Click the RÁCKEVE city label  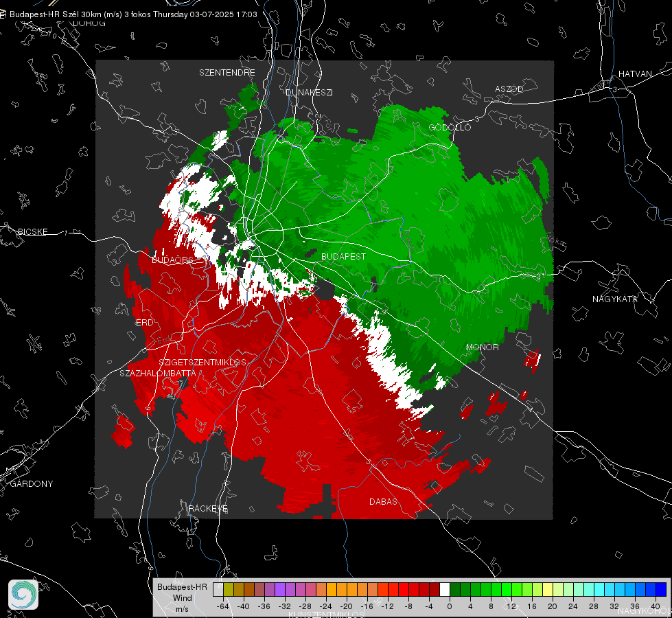pos(208,509)
